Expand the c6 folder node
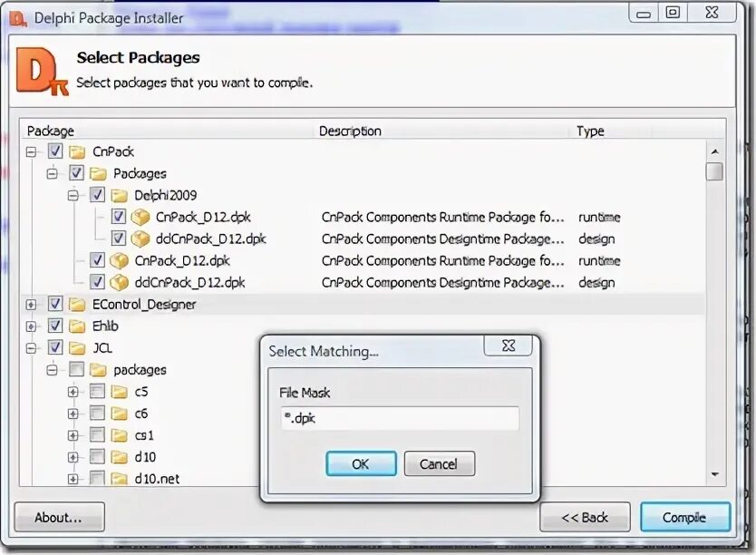 pos(73,414)
